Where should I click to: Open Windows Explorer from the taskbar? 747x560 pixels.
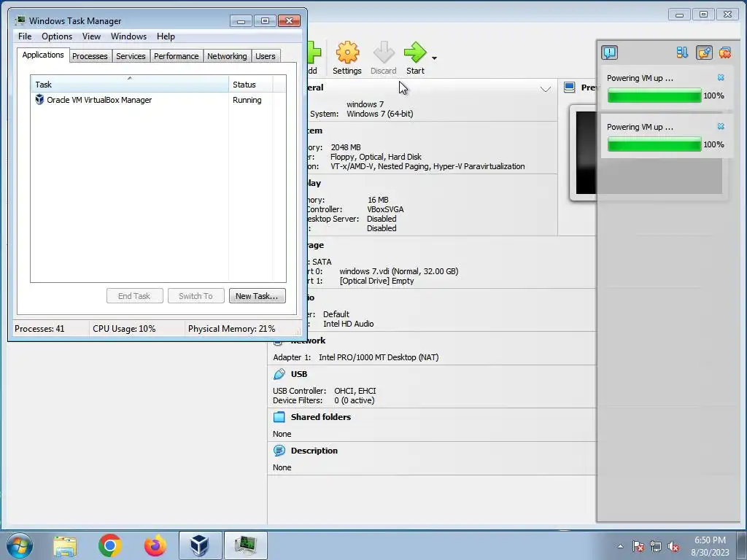tap(65, 545)
